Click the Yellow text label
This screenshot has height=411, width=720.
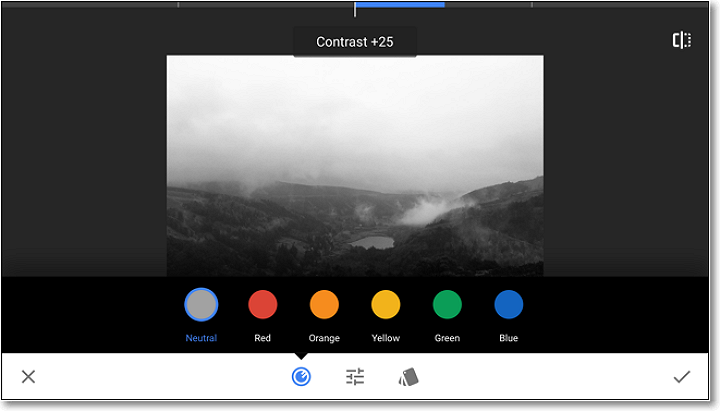tap(386, 338)
